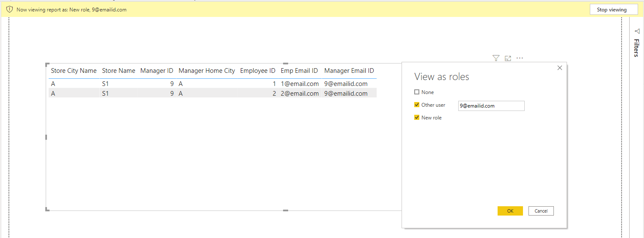The height and width of the screenshot is (238, 644).
Task: Click the bottom-center handle of the table visual
Action: (286, 210)
